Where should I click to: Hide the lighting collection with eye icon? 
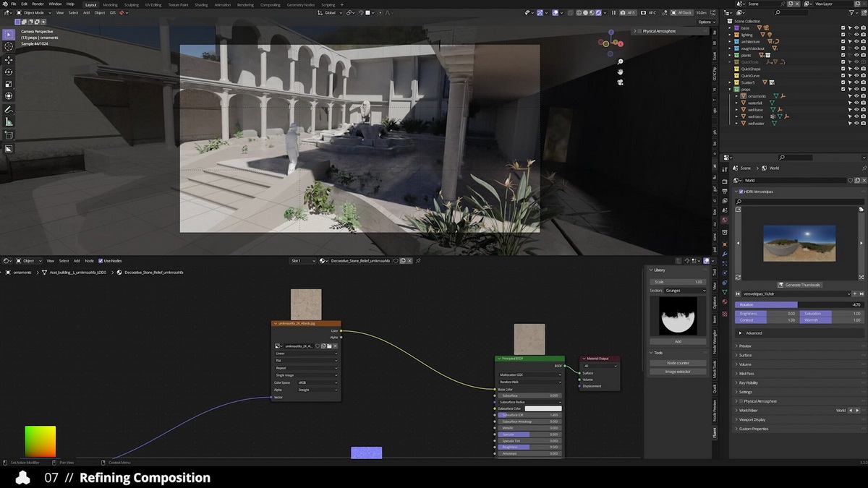[x=856, y=35]
